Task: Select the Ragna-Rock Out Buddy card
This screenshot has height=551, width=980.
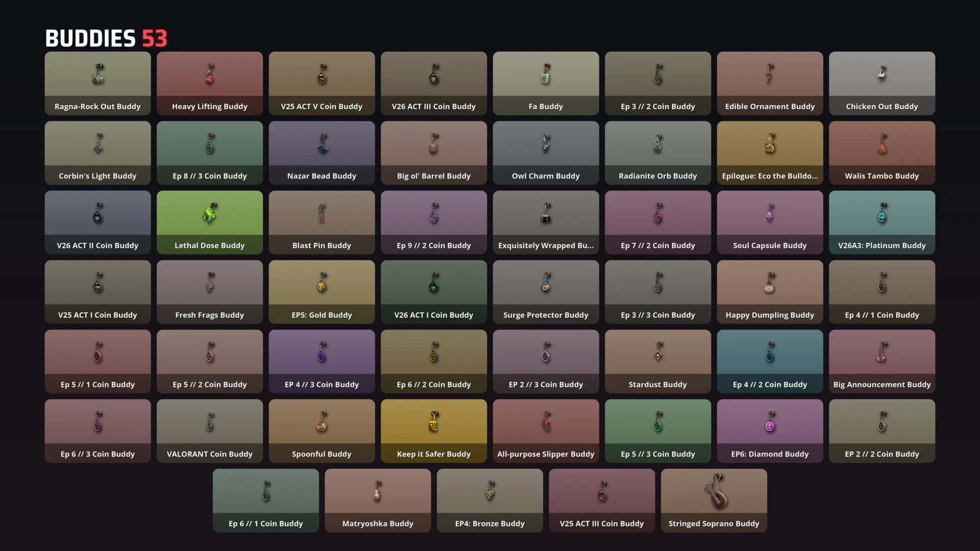Action: [97, 83]
